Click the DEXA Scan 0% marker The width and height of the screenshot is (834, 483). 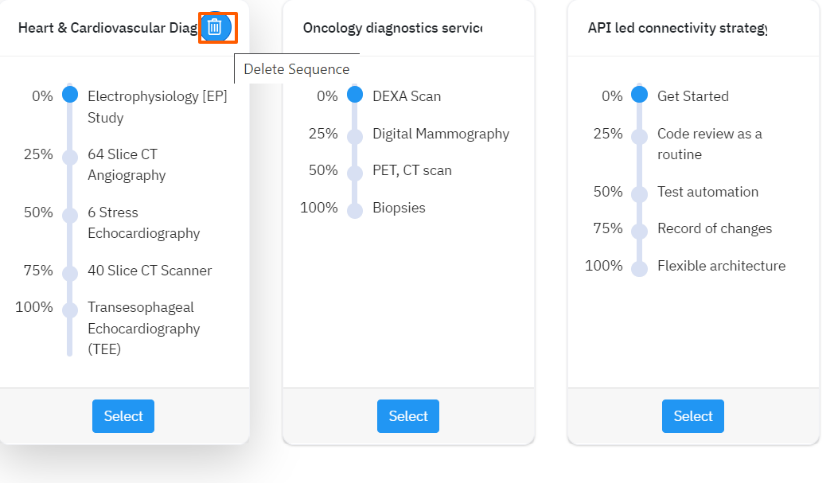[354, 95]
